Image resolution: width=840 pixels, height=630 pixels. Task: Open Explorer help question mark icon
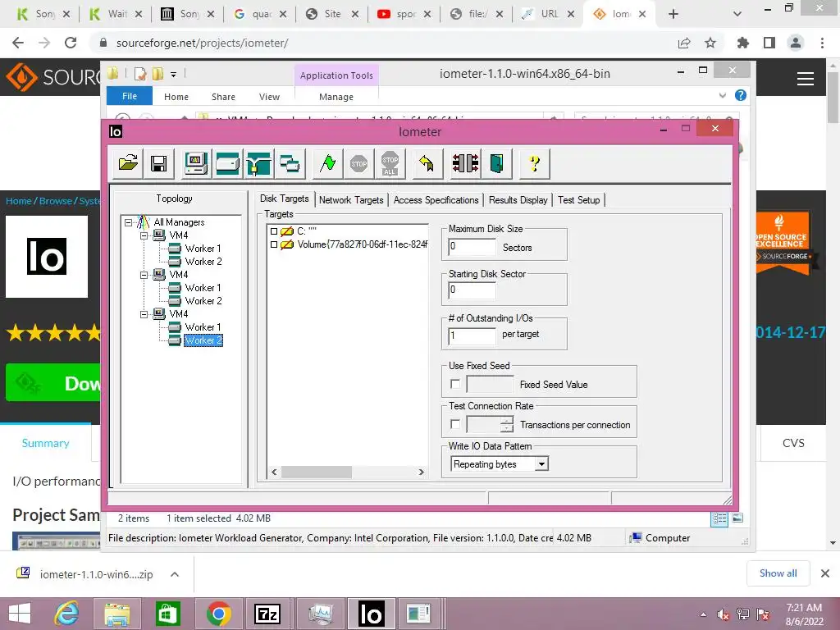coord(741,95)
